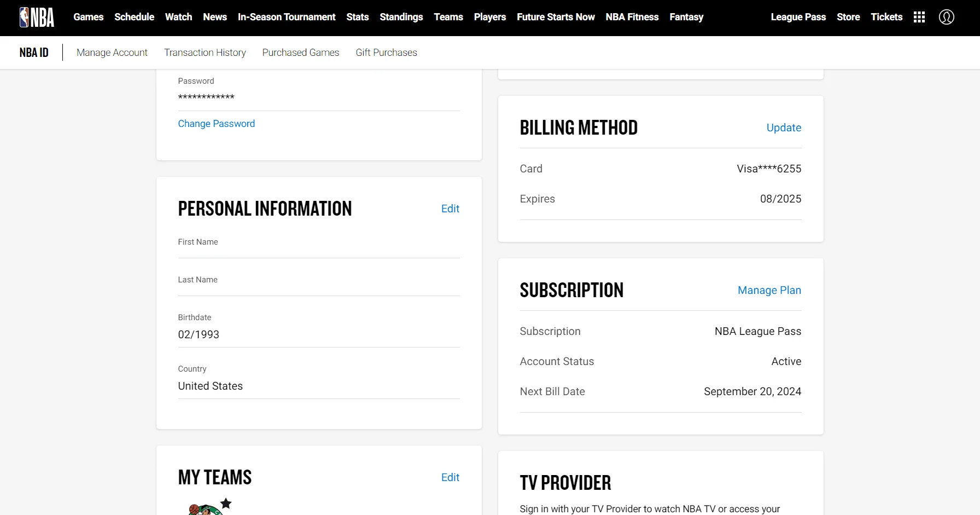Go to the NBA Store
The height and width of the screenshot is (515, 980).
click(848, 17)
